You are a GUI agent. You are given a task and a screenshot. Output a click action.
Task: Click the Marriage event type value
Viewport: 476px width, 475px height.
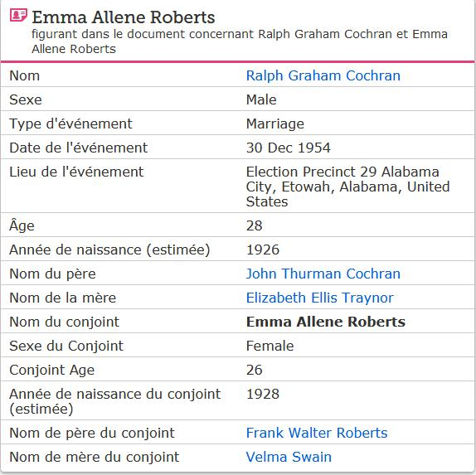275,124
